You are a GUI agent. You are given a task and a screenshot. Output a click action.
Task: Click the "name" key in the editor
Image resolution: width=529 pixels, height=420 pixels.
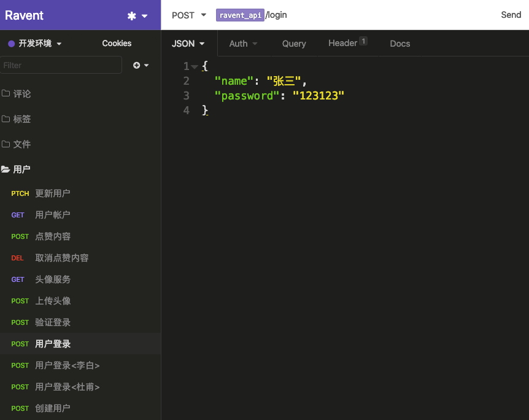coord(233,81)
